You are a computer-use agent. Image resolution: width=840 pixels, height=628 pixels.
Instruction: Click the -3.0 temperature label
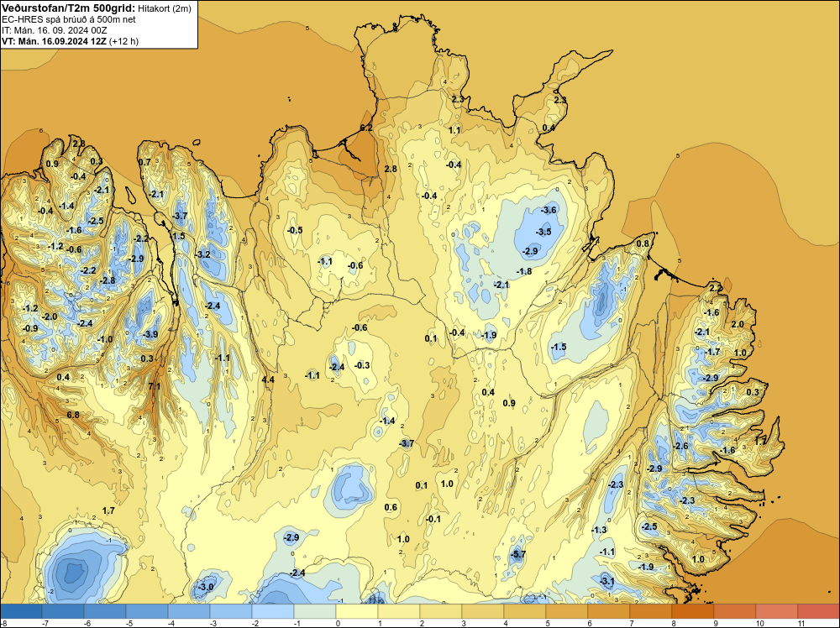(x=206, y=587)
